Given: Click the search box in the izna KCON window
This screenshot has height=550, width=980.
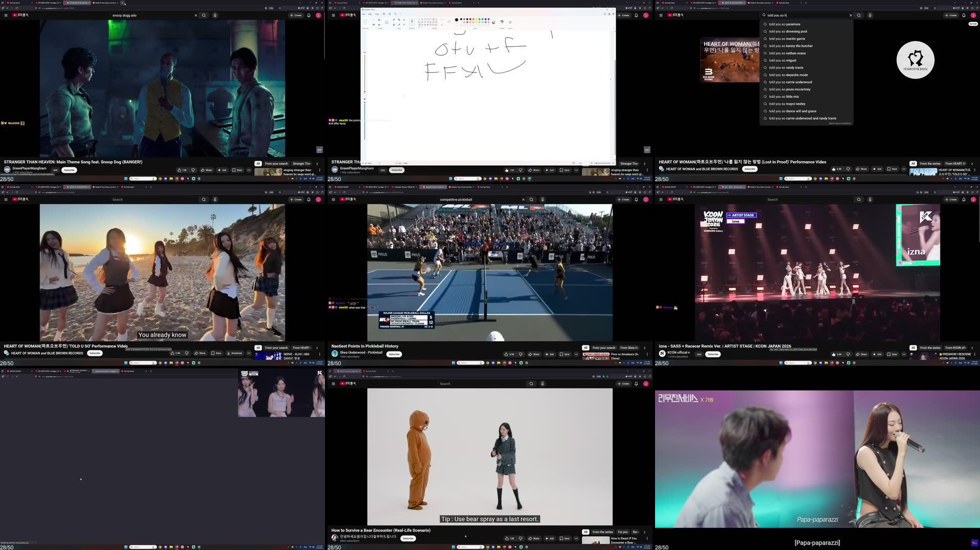Looking at the screenshot, I should coord(807,200).
